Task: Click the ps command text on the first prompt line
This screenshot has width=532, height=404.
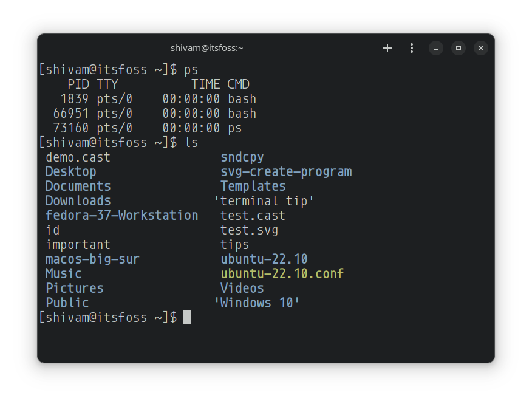Action: [x=191, y=69]
